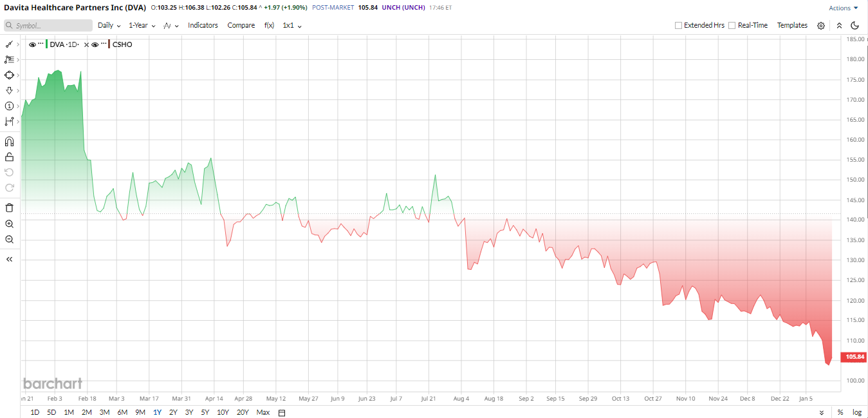Open the chart type dropdown
868x418 pixels.
(171, 25)
